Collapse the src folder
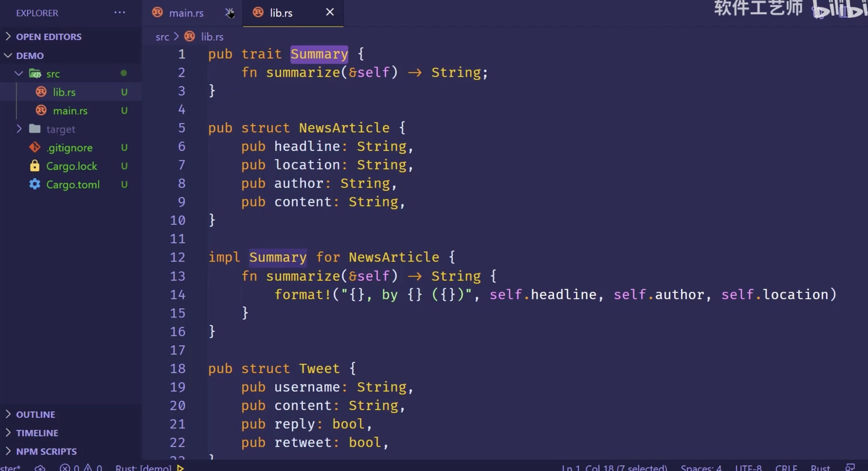Screen dimensions: 868x471 19,74
